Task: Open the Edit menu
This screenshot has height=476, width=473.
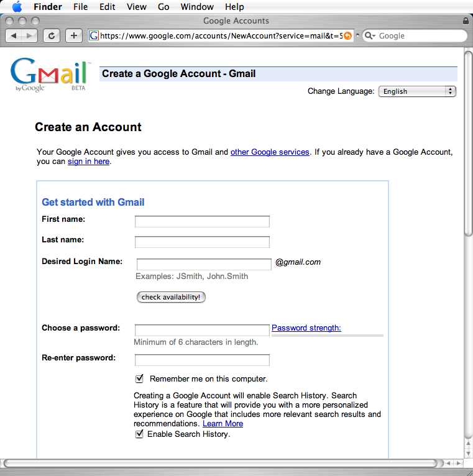Action: pos(107,7)
